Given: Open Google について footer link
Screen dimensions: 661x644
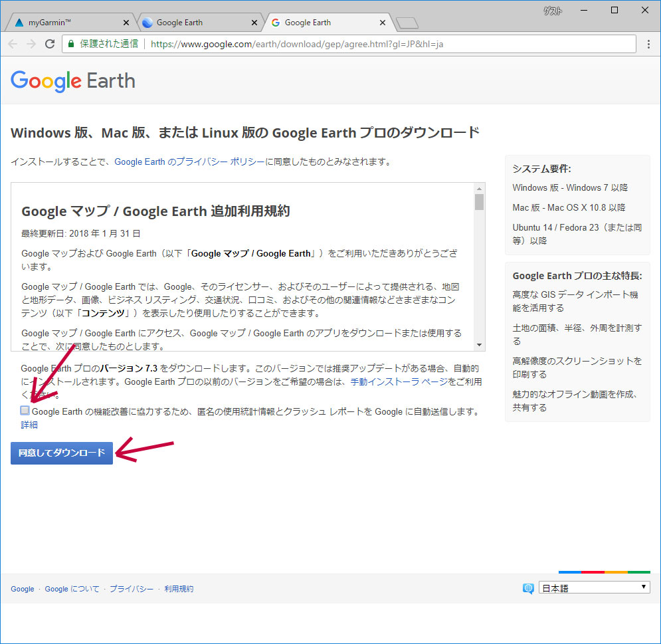Looking at the screenshot, I should tap(72, 589).
